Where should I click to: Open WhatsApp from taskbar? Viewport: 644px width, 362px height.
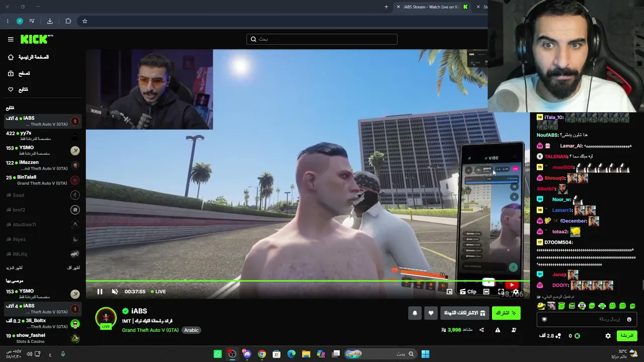(217, 354)
